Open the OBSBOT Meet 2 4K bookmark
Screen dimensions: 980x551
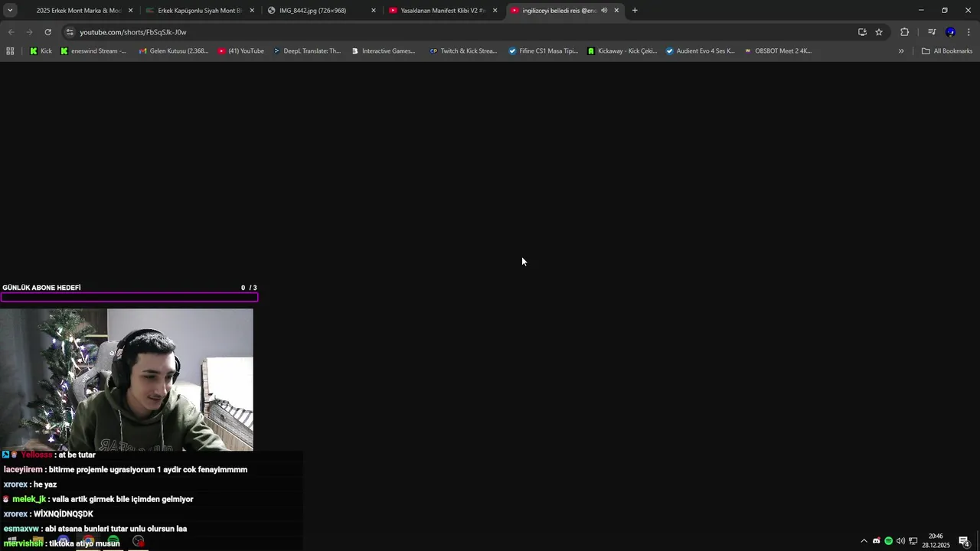click(777, 51)
